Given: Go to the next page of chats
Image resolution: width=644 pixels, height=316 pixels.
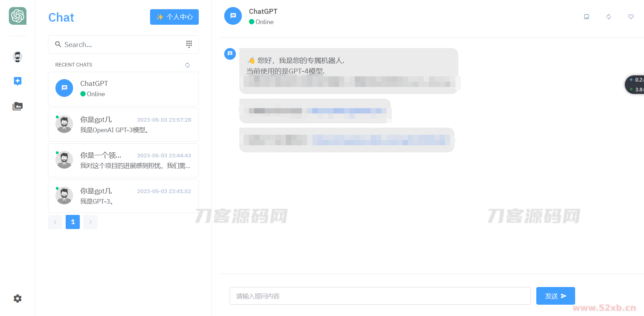Looking at the screenshot, I should point(90,222).
